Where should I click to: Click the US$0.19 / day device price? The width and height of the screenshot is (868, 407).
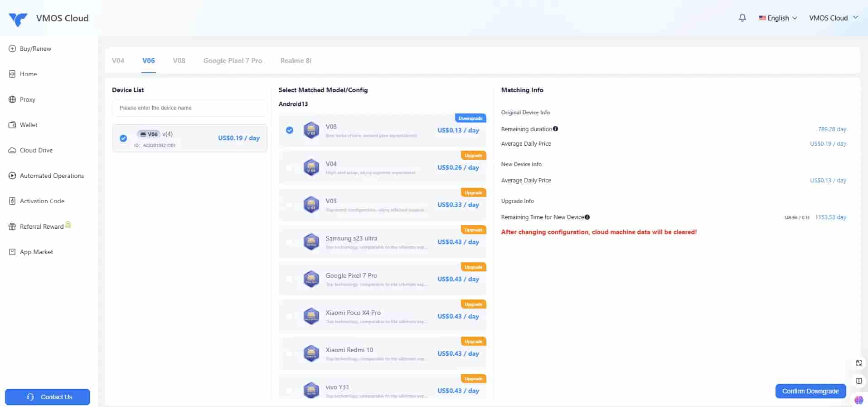[239, 138]
